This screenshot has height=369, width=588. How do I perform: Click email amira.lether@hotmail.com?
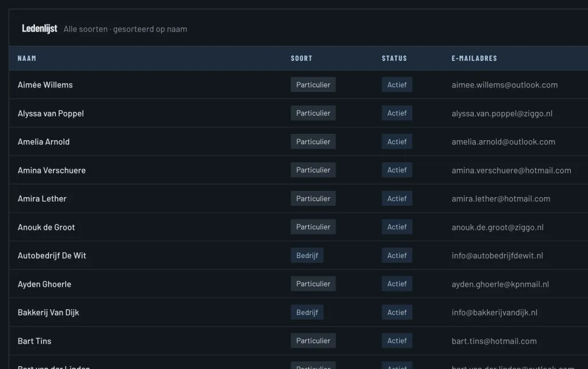pos(501,198)
